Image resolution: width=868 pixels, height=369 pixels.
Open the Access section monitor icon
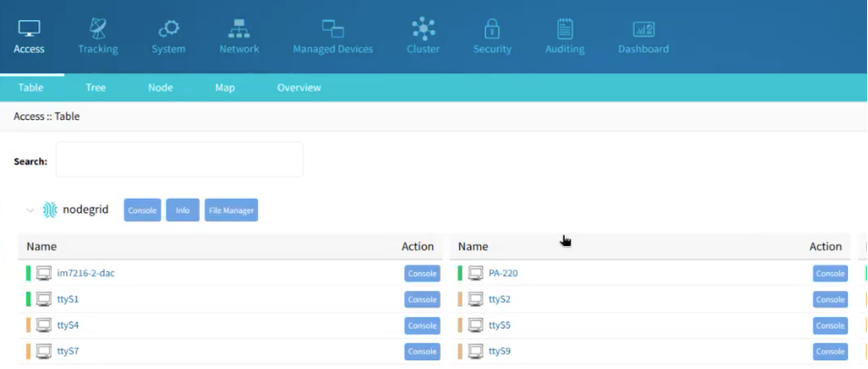click(x=29, y=28)
